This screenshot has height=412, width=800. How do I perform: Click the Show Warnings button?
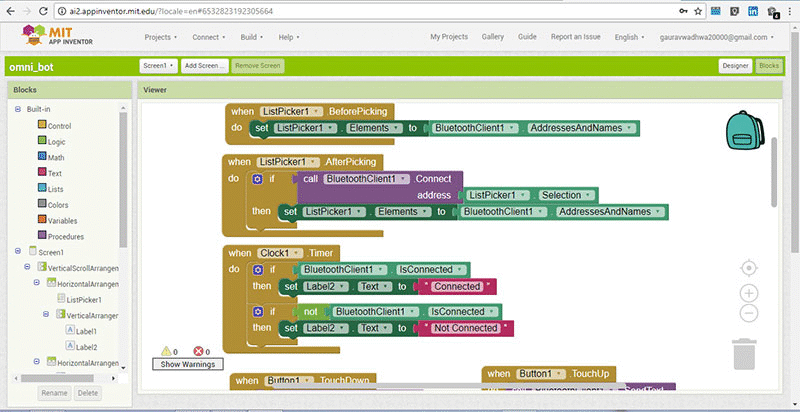187,364
